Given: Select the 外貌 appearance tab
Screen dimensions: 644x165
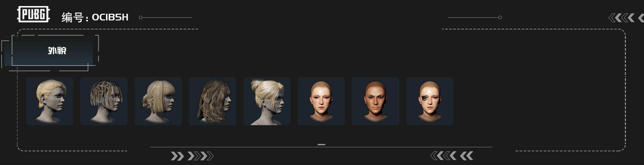Looking at the screenshot, I should 52,51.
